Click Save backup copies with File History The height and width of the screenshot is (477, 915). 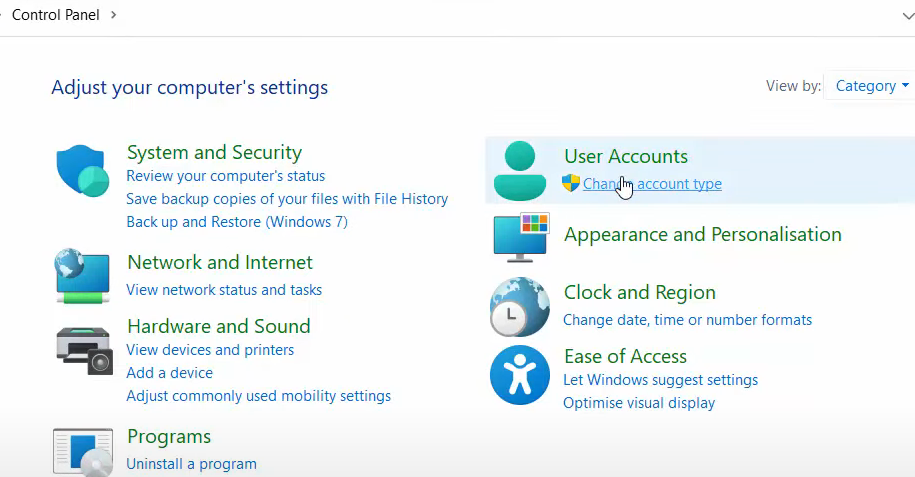[x=287, y=199]
